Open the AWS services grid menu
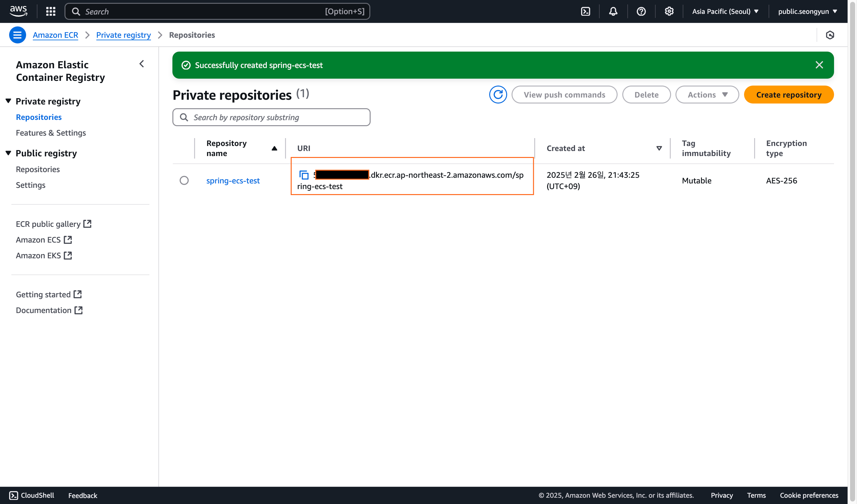 pos(50,11)
